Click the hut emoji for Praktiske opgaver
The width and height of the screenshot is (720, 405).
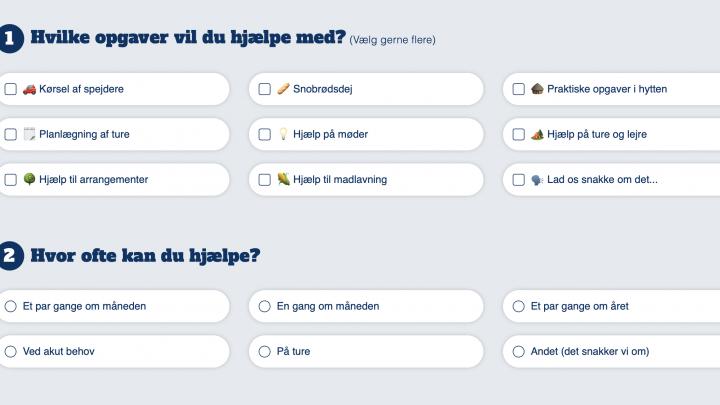tap(537, 89)
